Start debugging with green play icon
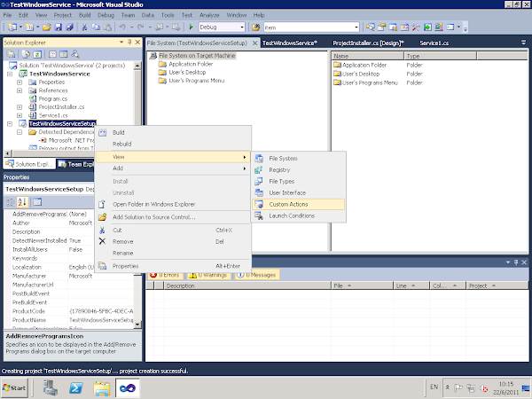The width and height of the screenshot is (532, 399). (191, 27)
